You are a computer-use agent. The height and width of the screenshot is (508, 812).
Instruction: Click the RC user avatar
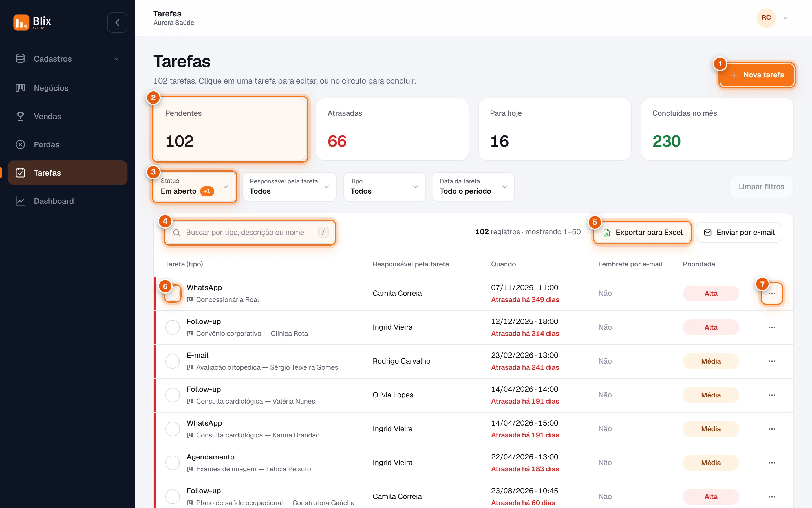766,18
